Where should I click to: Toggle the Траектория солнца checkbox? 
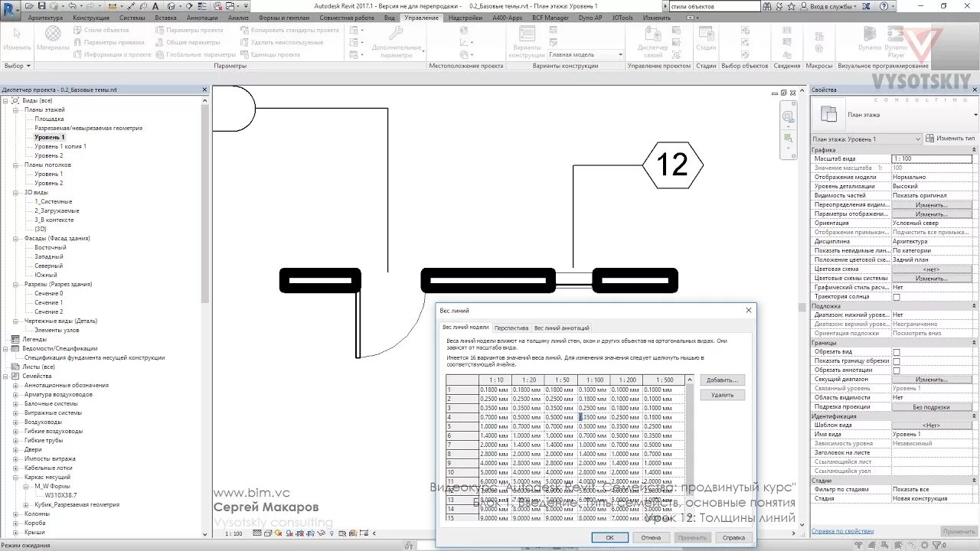point(897,296)
